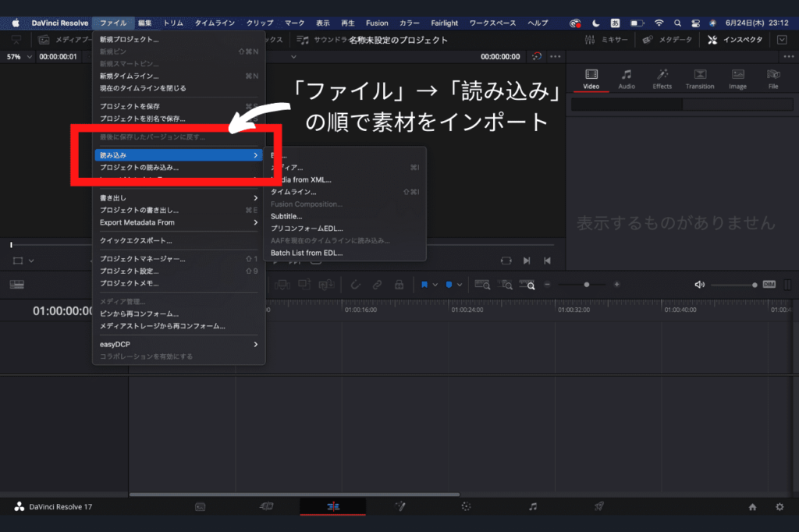Open the sound library (サウンドライブラリ) panel
The width and height of the screenshot is (799, 532).
[x=322, y=40]
